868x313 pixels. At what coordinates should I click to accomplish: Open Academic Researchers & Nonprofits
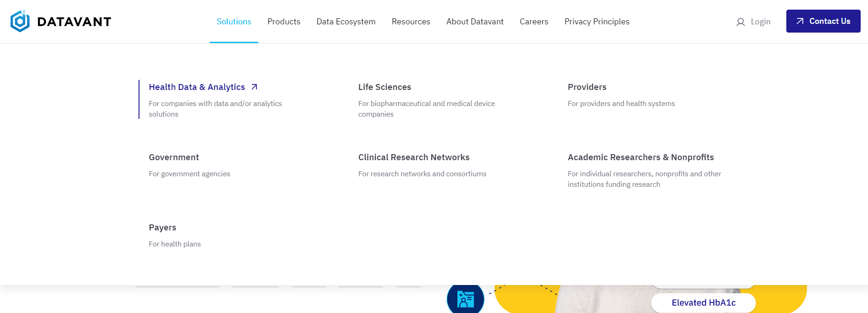point(640,157)
